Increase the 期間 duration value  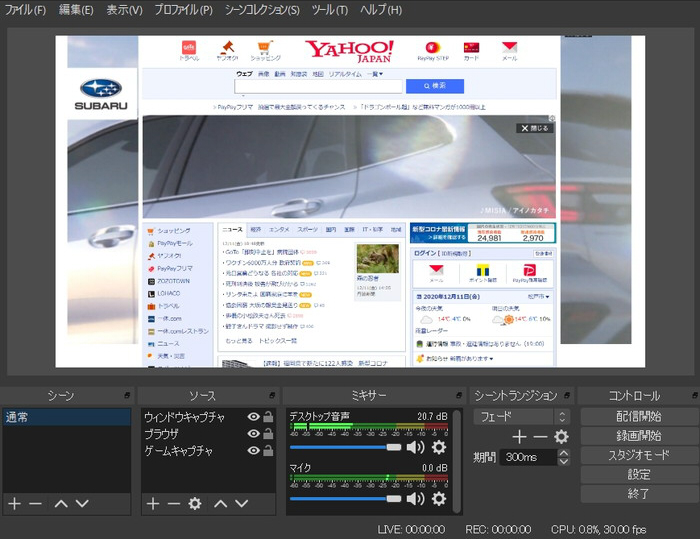[564, 453]
